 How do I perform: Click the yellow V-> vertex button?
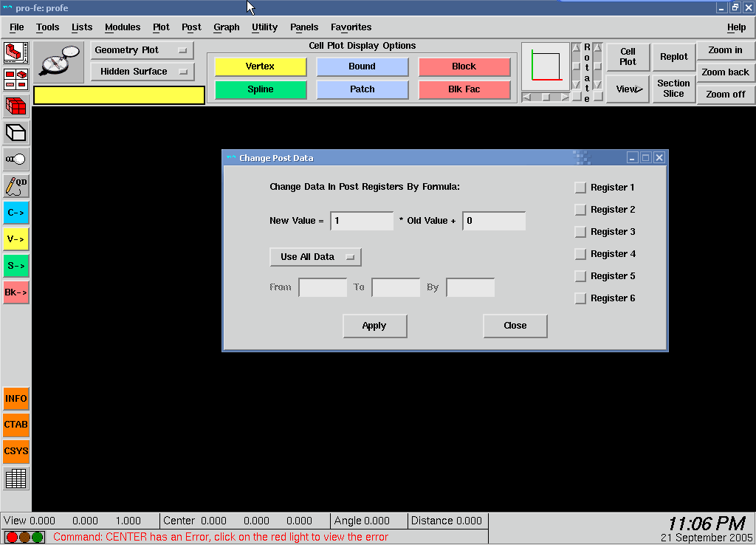click(16, 239)
